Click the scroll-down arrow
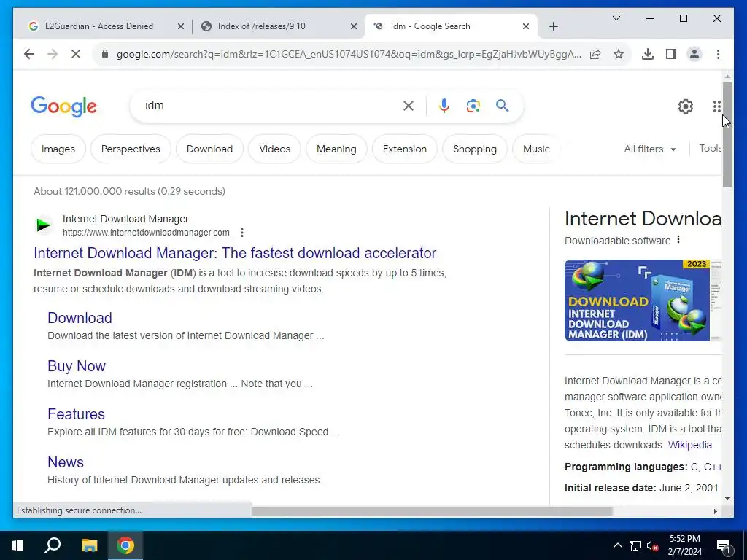 (727, 499)
